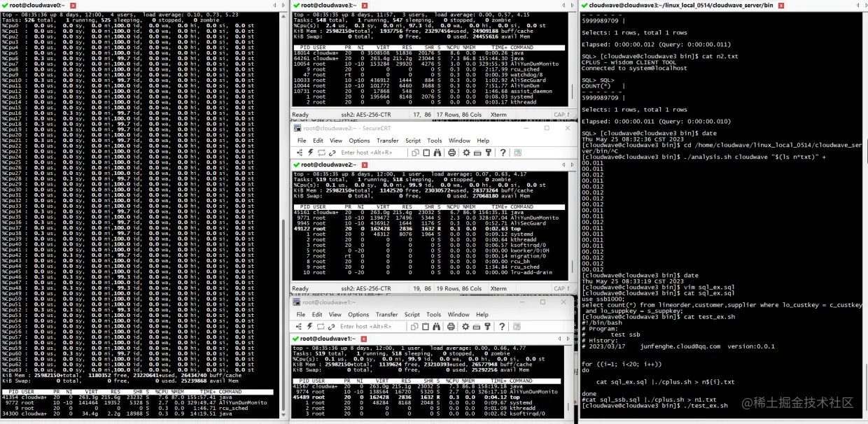Click tab scroll-left arrow in cloudwave1 window
Viewport: 868px width, 424px height.
[x=559, y=339]
